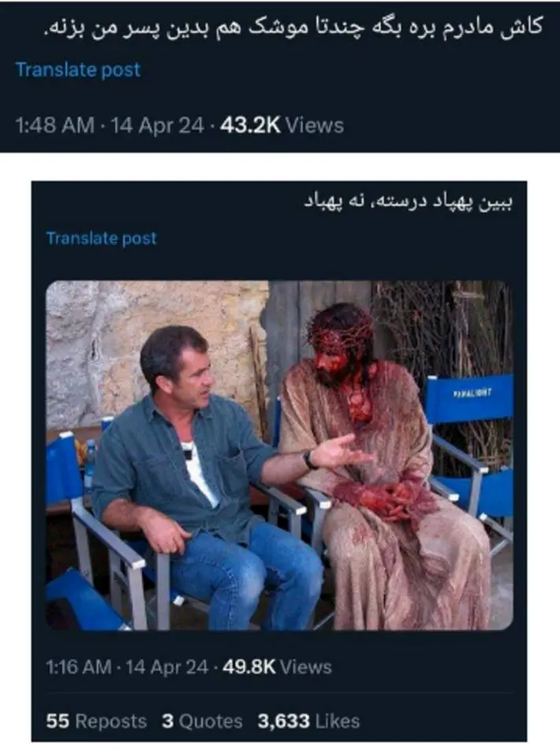Show the 55 Reposts list
The image size is (560, 753).
coord(96,721)
